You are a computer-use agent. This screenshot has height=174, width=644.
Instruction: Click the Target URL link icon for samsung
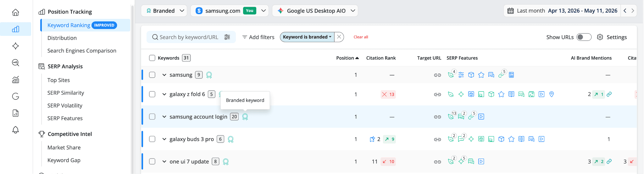(437, 75)
